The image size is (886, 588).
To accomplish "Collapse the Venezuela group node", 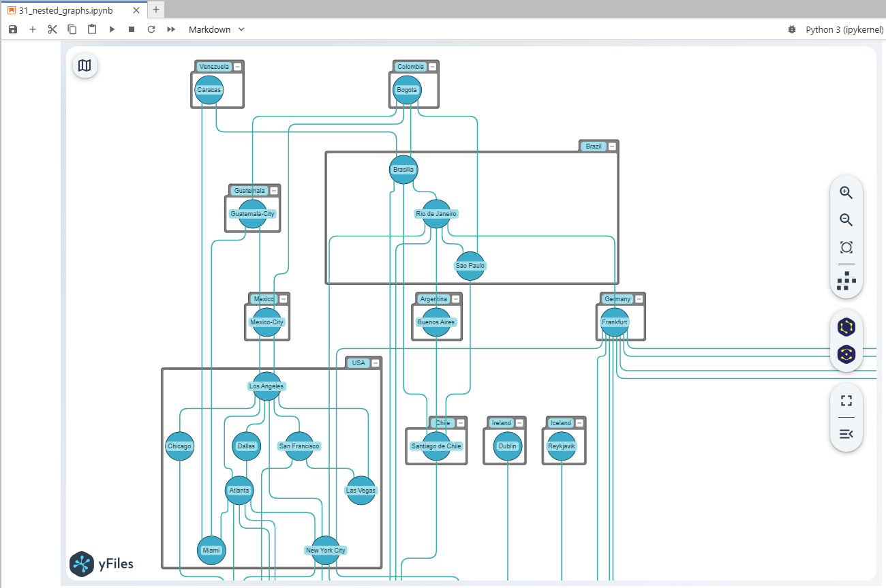I will pyautogui.click(x=237, y=67).
